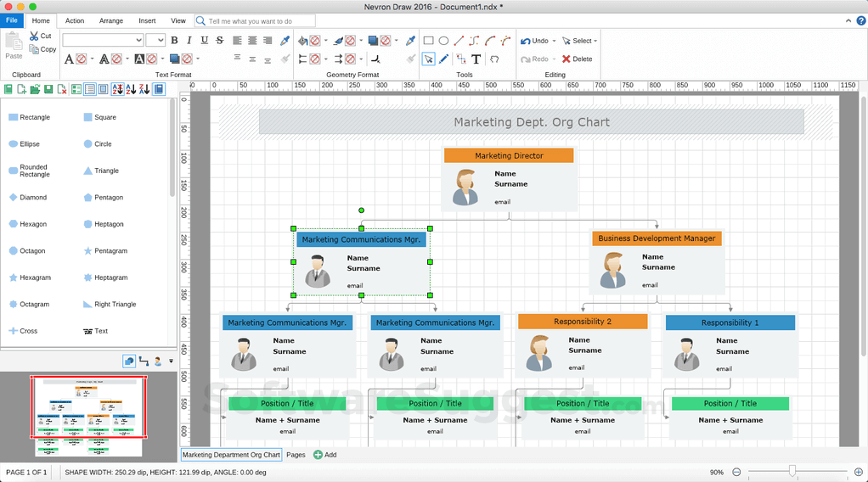
Task: Expand the Undo history dropdown arrow
Action: pos(555,41)
